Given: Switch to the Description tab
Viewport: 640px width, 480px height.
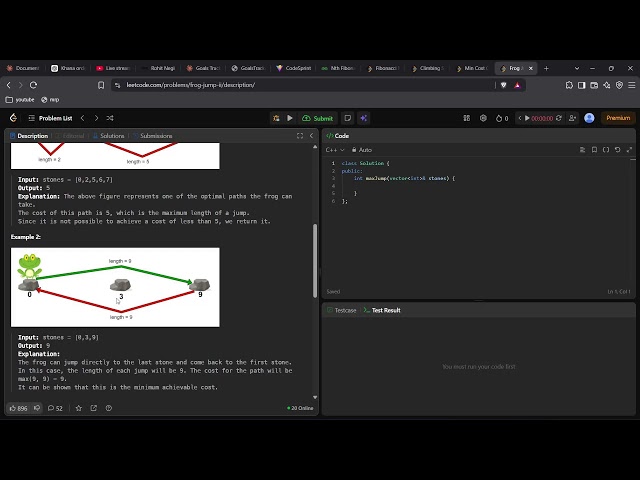Looking at the screenshot, I should coord(29,136).
